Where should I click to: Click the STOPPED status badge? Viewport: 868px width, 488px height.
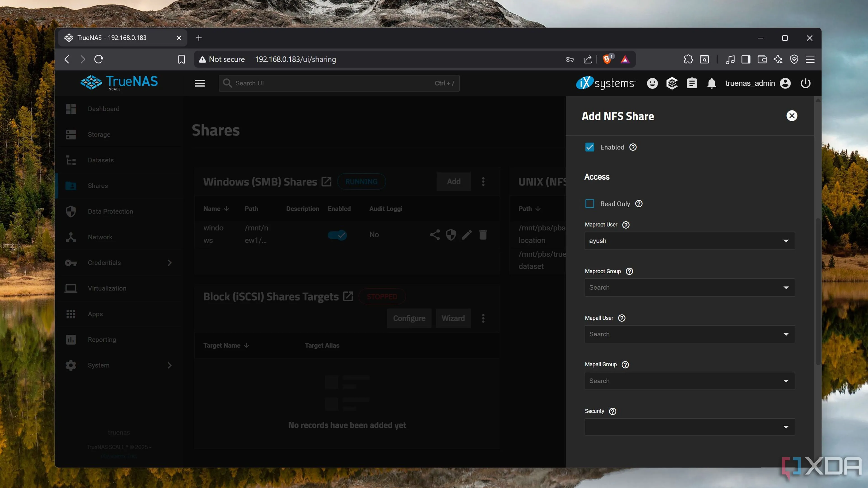(382, 296)
